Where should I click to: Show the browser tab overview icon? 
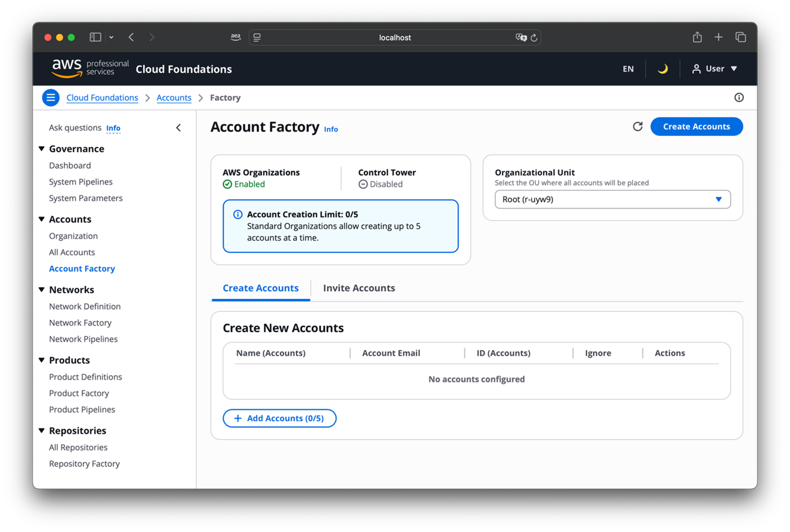pos(740,37)
